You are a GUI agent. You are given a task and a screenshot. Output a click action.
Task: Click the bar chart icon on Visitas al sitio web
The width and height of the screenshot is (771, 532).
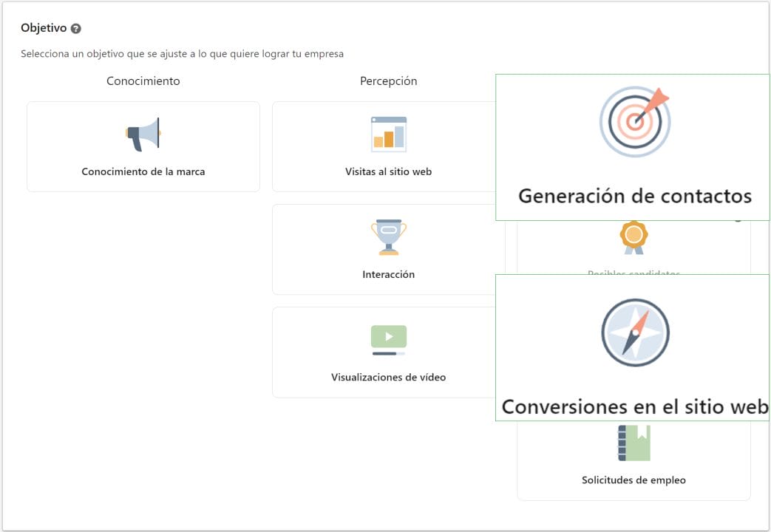click(390, 133)
